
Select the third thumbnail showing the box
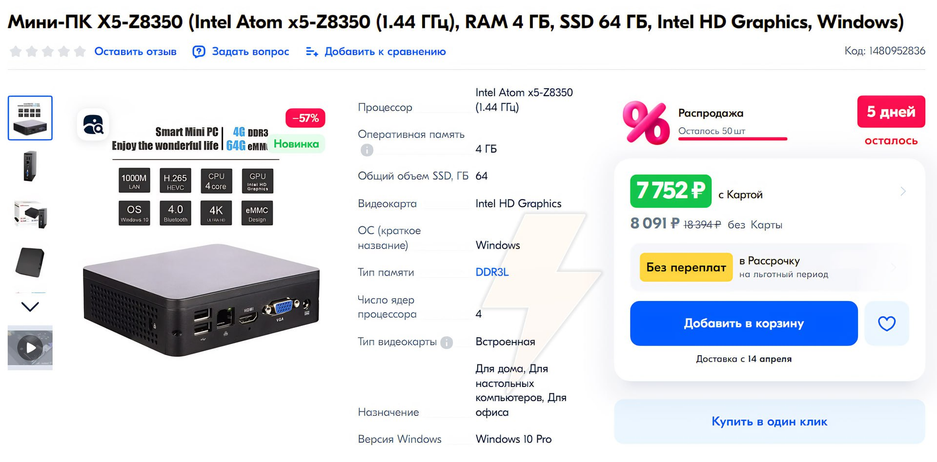tap(30, 214)
